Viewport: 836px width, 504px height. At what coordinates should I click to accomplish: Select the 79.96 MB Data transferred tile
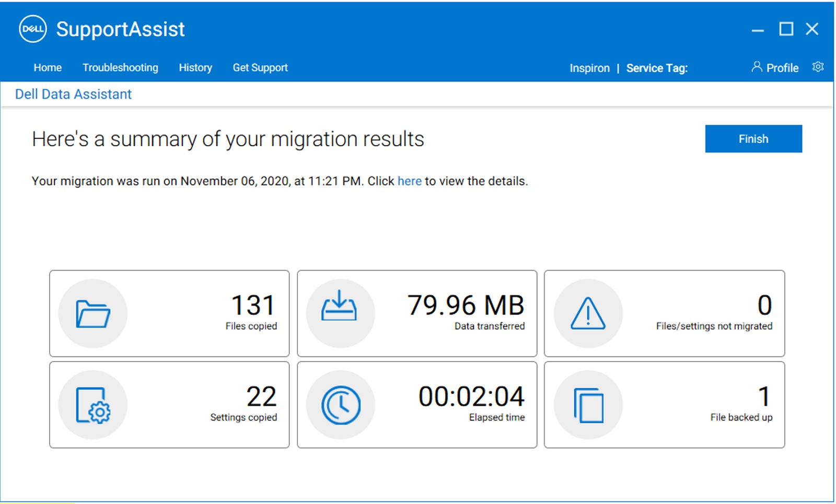pyautogui.click(x=417, y=313)
